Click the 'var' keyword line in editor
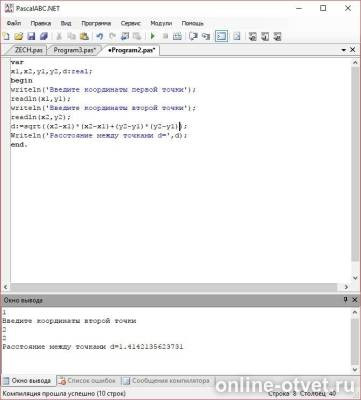Viewport: 361px width, 400px height. click(17, 62)
